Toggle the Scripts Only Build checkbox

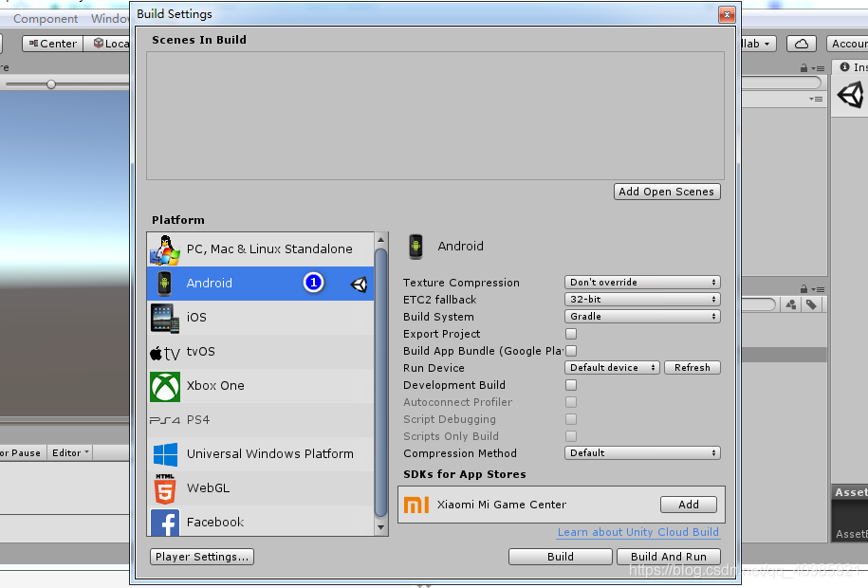pos(571,436)
